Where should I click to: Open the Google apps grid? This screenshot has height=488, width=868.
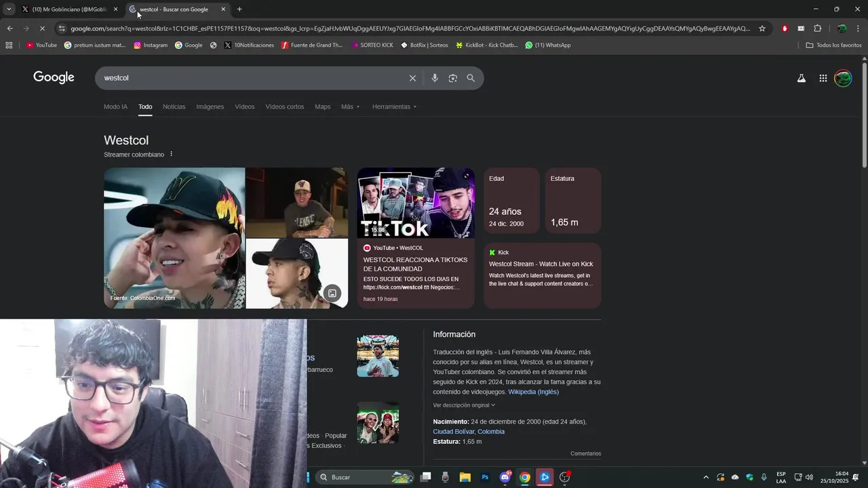point(823,78)
